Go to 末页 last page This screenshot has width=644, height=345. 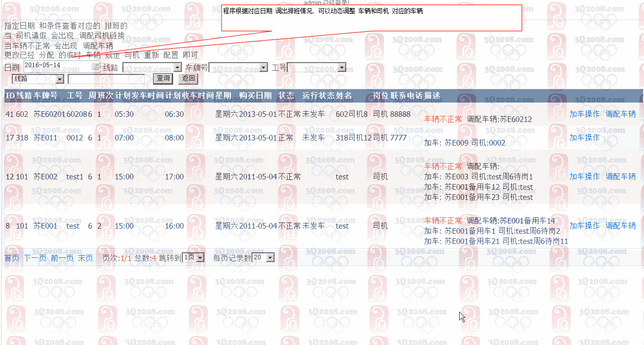(x=85, y=258)
